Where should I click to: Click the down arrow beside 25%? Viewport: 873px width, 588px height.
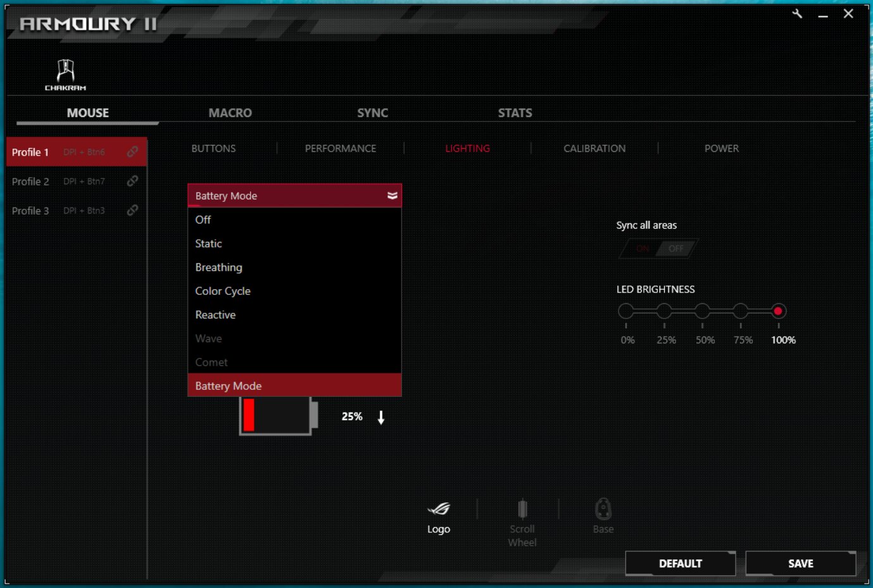click(x=381, y=417)
